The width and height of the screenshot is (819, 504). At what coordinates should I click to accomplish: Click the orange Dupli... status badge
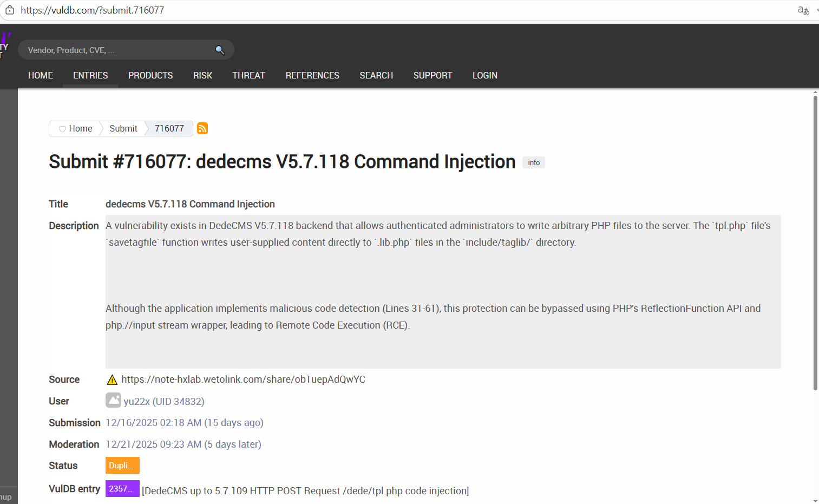(122, 466)
